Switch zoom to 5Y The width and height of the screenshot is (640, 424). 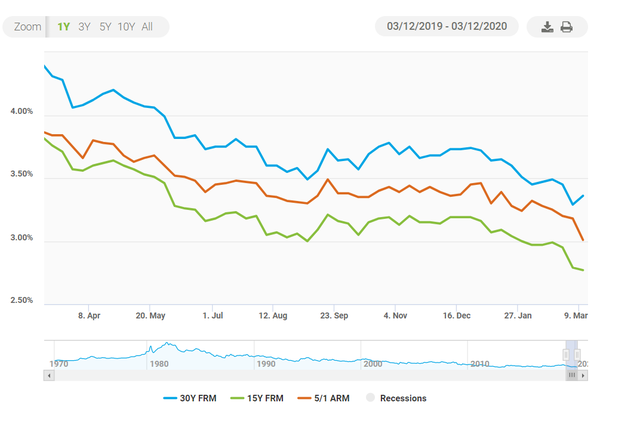coord(105,27)
